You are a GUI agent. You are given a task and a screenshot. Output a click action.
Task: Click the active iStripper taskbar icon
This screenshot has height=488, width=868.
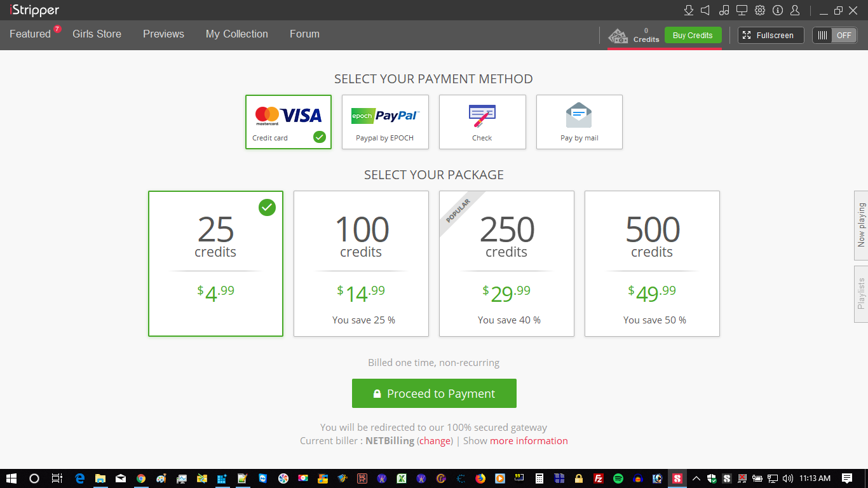[x=677, y=478]
